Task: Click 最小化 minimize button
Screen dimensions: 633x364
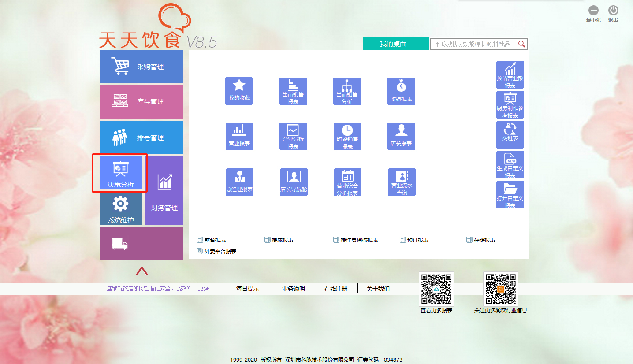Action: point(593,14)
